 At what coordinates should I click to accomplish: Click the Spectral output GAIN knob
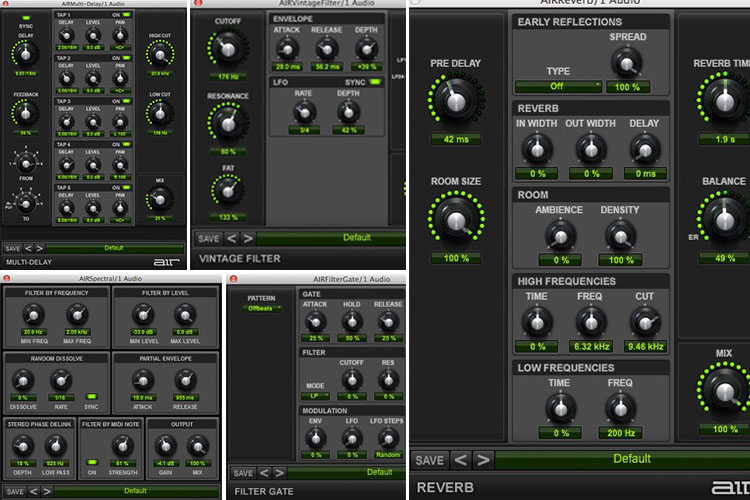[165, 446]
